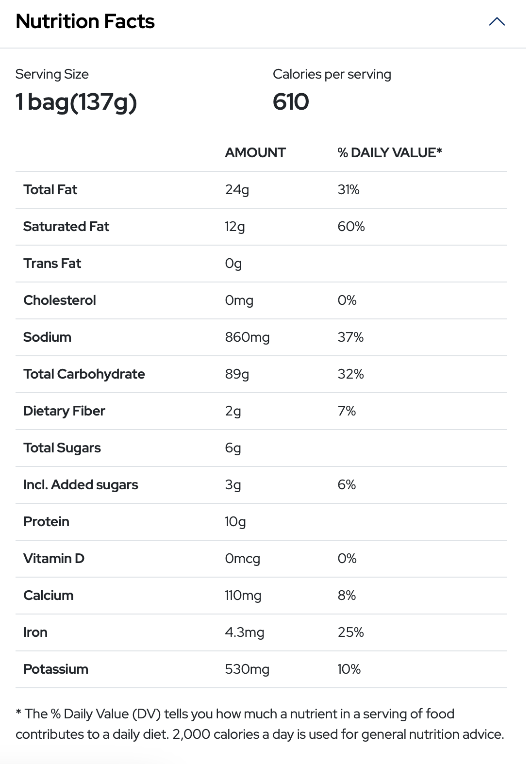Click the Sodium 860mg amount
Screen dimensions: 532x764
(x=247, y=337)
